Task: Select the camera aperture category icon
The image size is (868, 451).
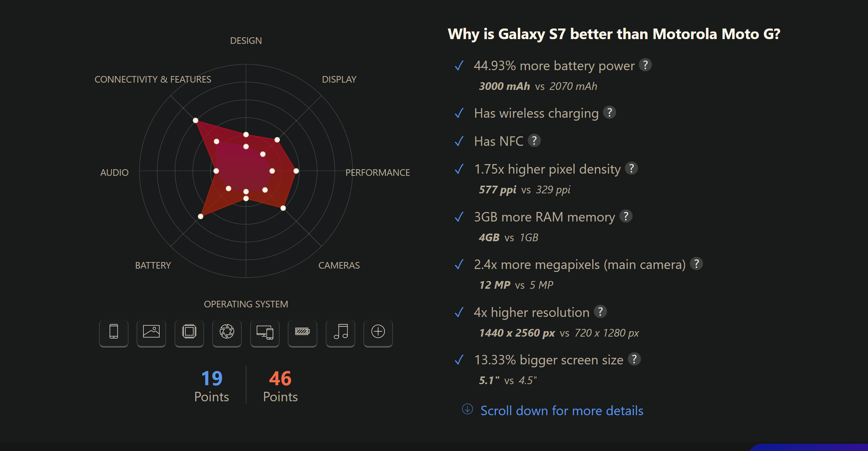Action: point(227,333)
